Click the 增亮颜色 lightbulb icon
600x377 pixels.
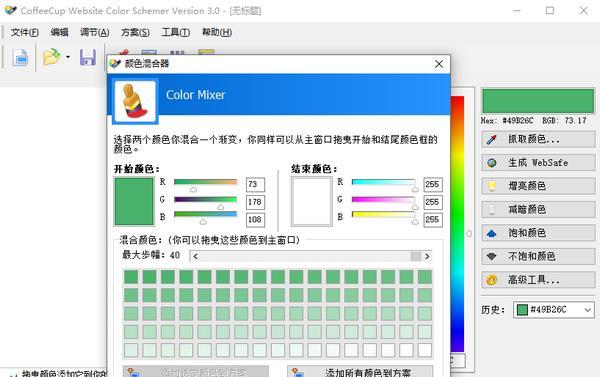tap(491, 186)
